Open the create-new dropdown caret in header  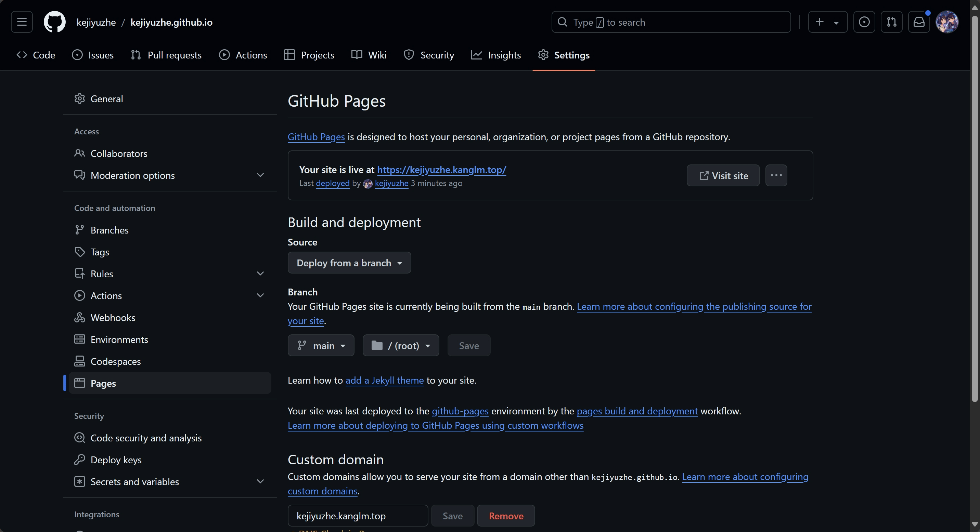[836, 23]
